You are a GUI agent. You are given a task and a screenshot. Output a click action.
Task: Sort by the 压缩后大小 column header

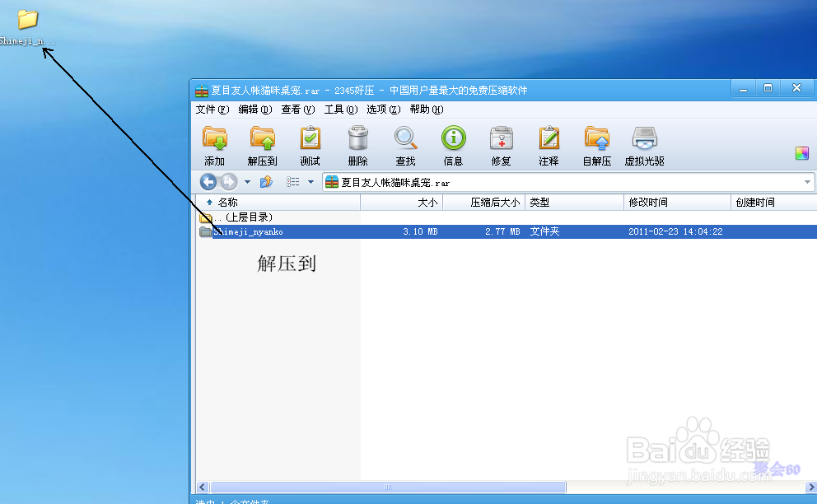click(484, 203)
